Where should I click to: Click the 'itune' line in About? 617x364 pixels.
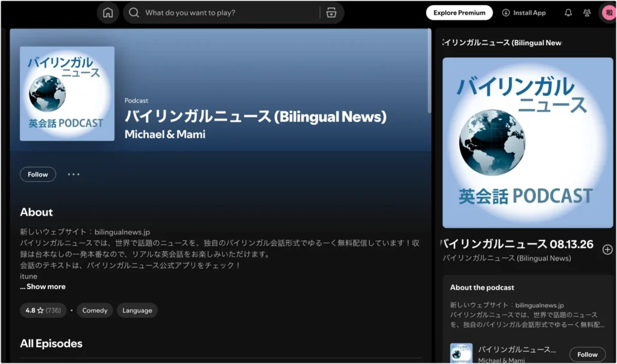[29, 276]
